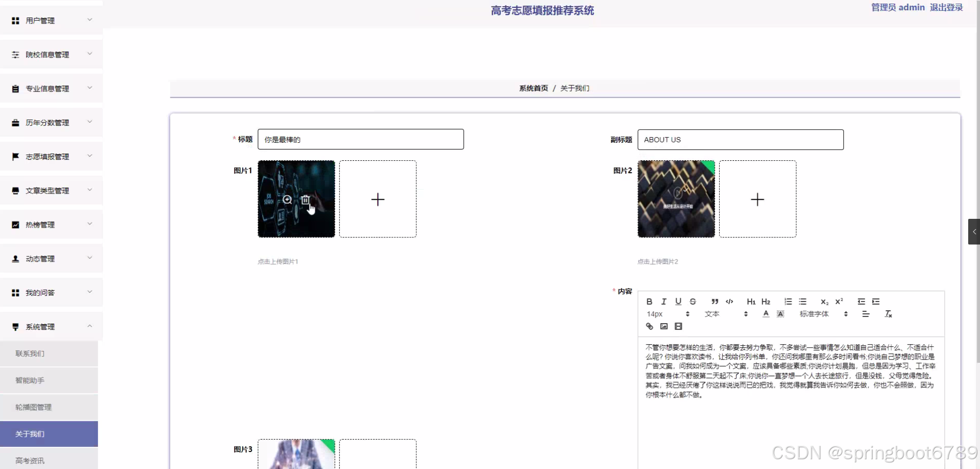Open the 文本 heading style dropdown
The image size is (980, 469).
726,314
